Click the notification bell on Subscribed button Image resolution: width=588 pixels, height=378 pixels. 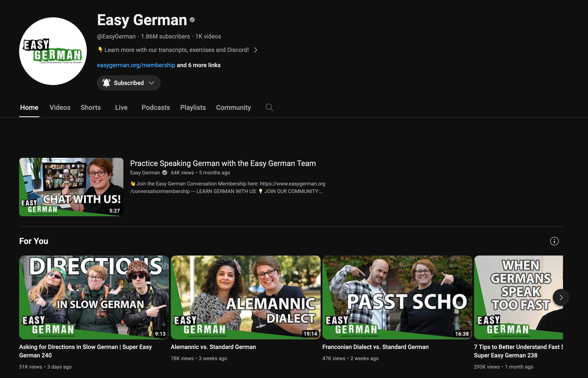click(106, 83)
